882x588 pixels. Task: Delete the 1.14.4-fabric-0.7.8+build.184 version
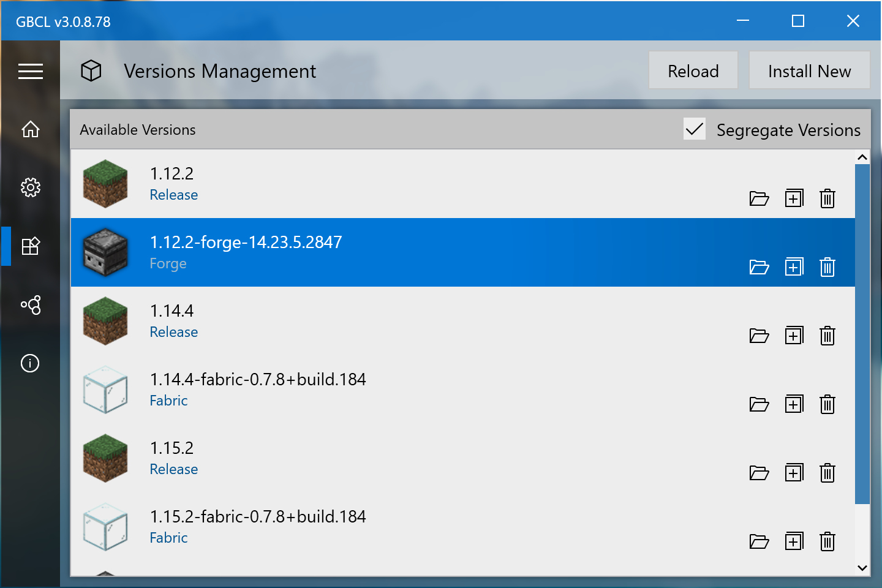point(827,404)
